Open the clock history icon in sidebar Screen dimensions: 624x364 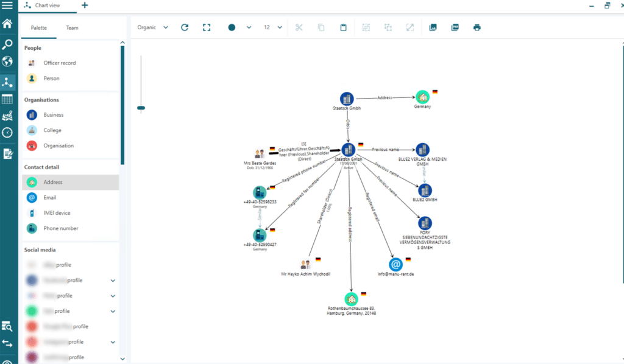pos(7,132)
